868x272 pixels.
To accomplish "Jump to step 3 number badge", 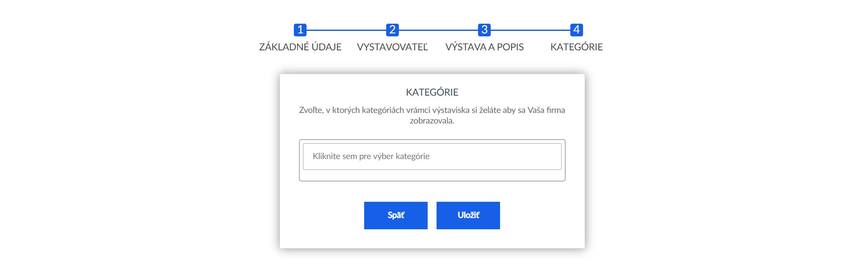I will coord(484,30).
